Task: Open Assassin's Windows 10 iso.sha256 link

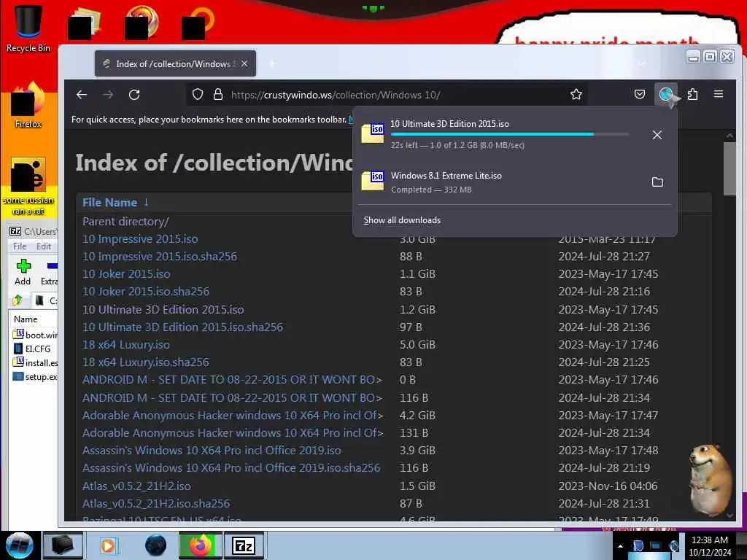Action: click(x=231, y=468)
